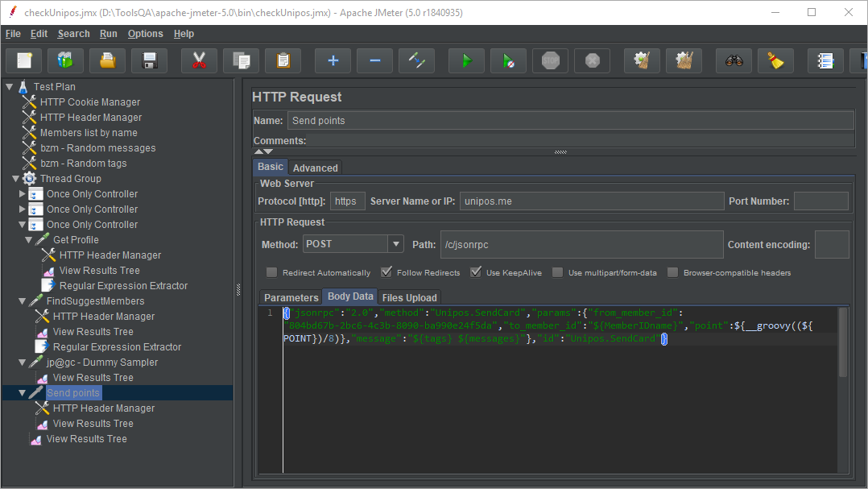The height and width of the screenshot is (489, 868).
Task: Click the green Start run icon
Action: (x=465, y=60)
